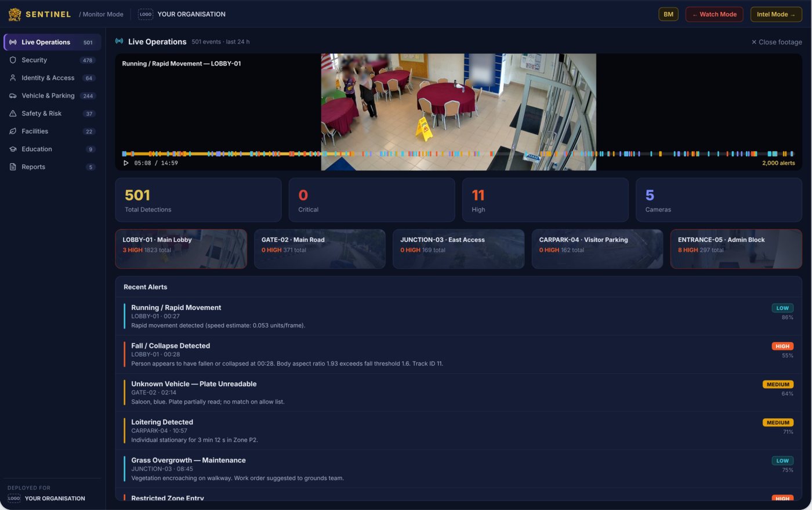The width and height of the screenshot is (812, 510).
Task: Click the 244 count badge beside Vehicle & Parking
Action: click(x=88, y=96)
